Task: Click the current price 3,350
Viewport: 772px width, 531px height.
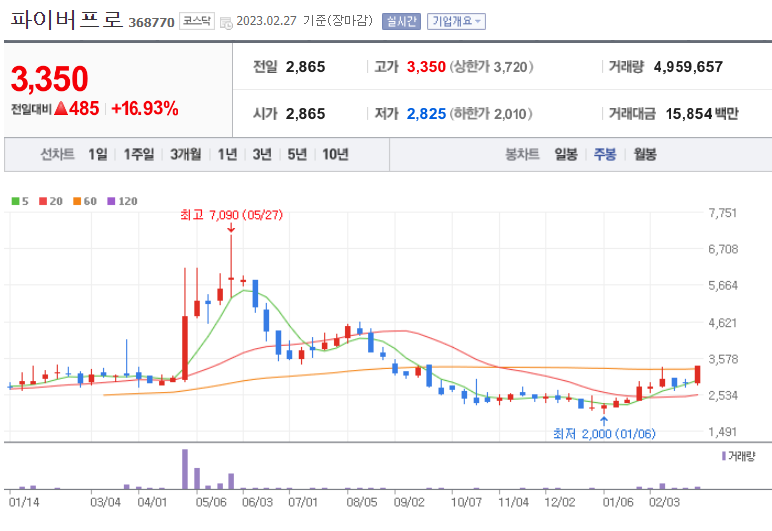Action: click(x=49, y=79)
